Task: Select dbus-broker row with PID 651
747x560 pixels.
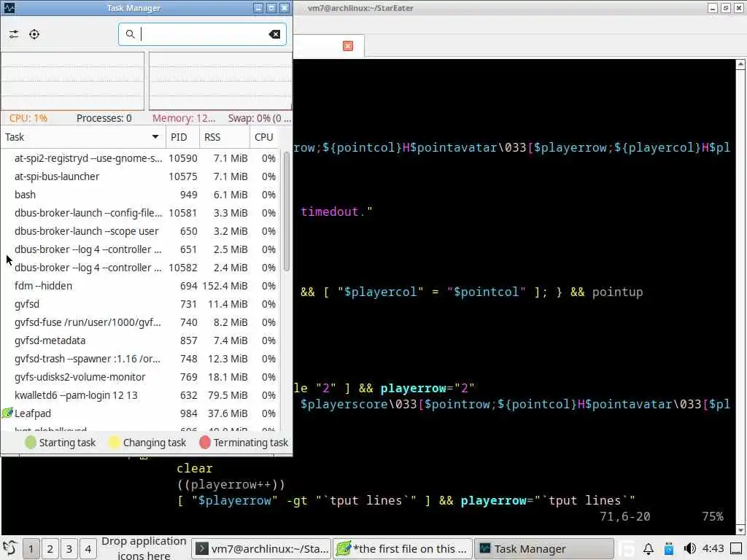Action: coord(141,249)
